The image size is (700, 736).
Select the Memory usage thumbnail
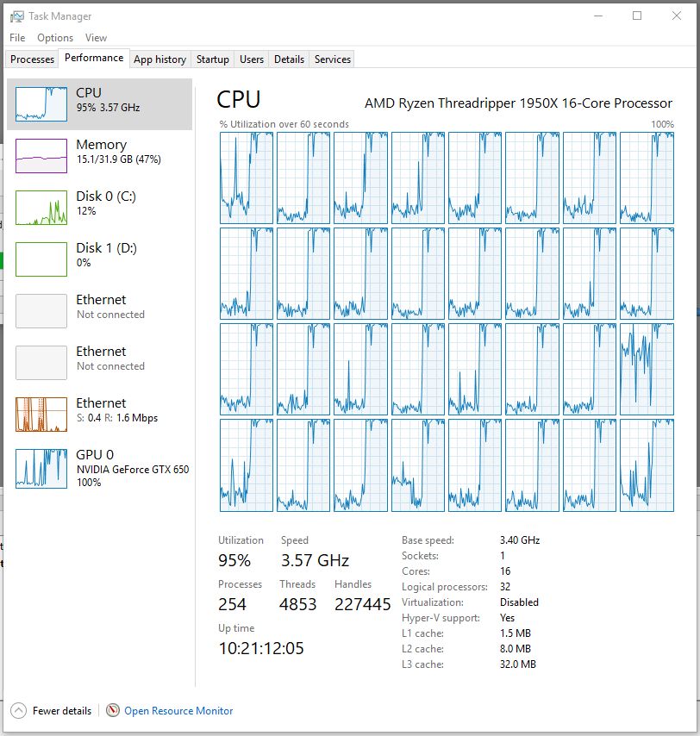(x=41, y=156)
